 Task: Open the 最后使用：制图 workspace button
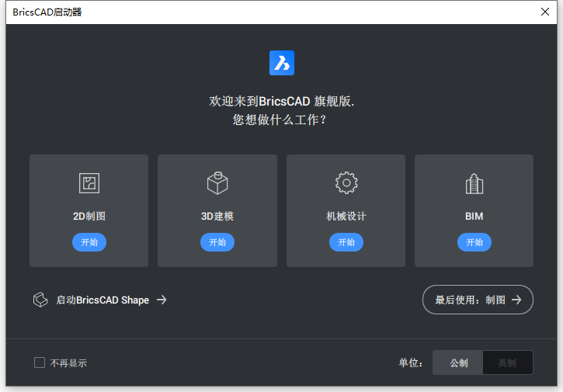click(478, 300)
